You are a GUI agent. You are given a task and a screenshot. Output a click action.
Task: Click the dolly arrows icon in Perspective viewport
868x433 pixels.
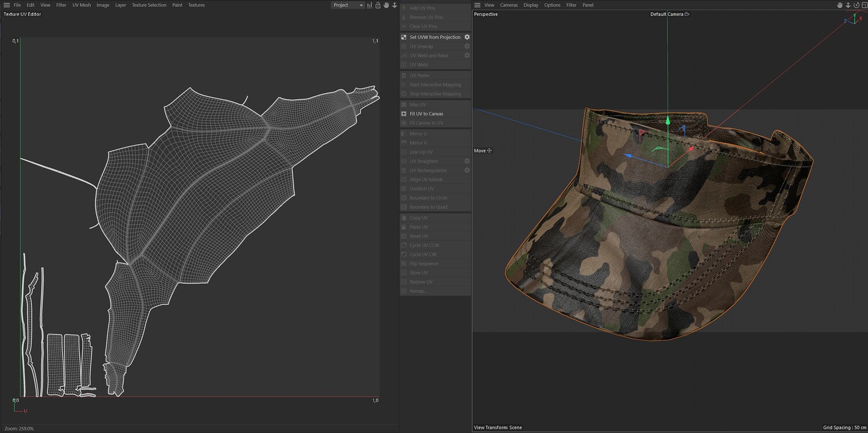848,5
